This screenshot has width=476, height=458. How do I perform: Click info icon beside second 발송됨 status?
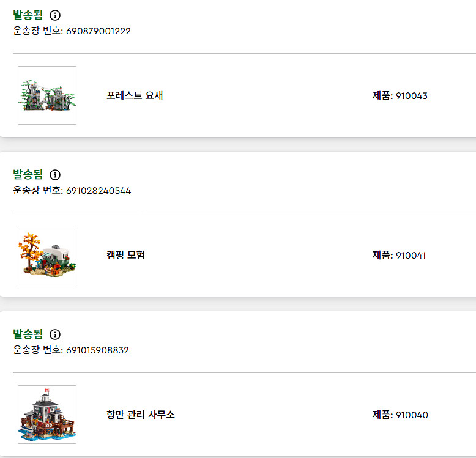[55, 175]
